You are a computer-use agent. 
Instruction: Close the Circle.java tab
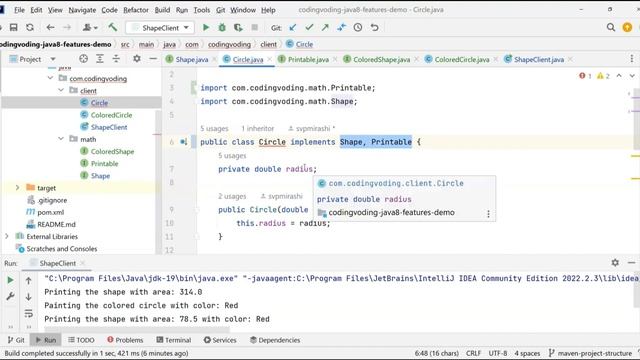click(269, 60)
